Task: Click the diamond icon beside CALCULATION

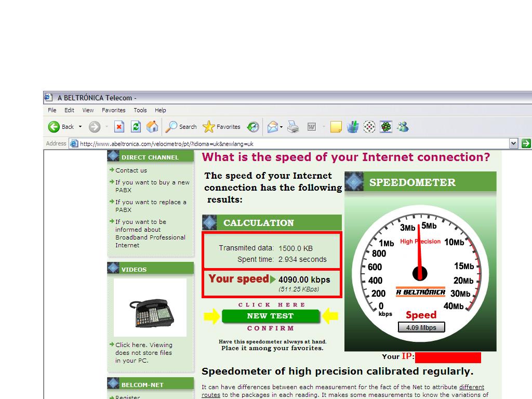Action: click(x=209, y=222)
